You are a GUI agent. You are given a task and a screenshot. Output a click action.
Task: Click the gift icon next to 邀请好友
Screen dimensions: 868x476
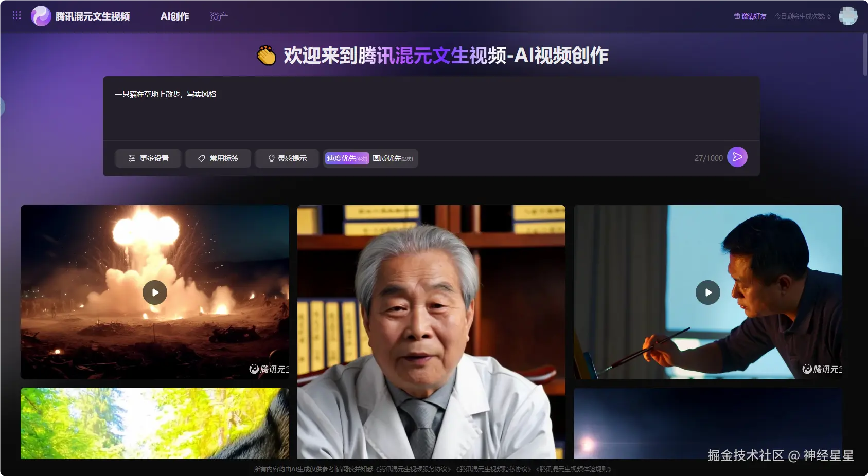point(737,16)
